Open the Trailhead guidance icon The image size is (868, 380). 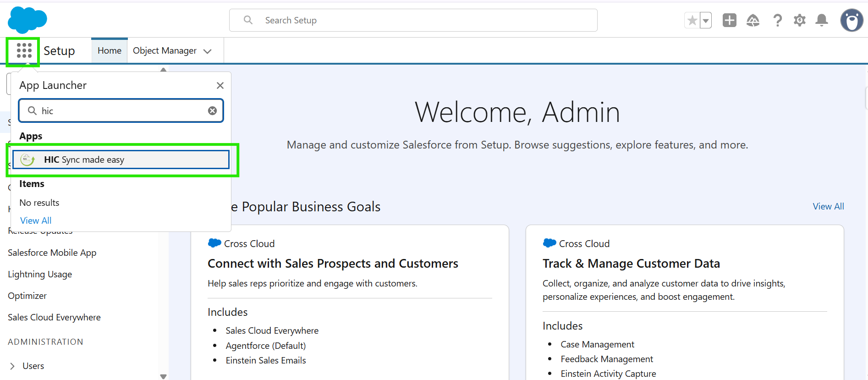coord(753,20)
